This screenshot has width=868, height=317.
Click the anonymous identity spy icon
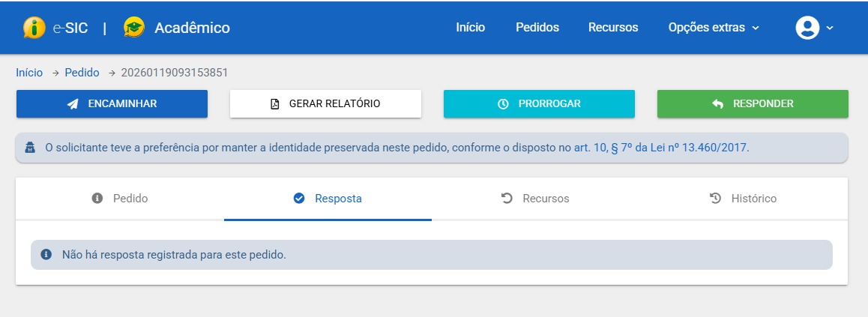pyautogui.click(x=30, y=148)
